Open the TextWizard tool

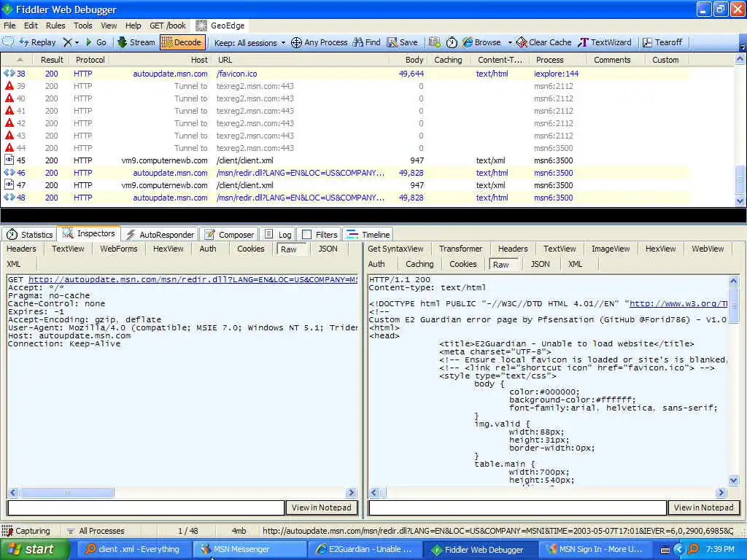click(605, 42)
